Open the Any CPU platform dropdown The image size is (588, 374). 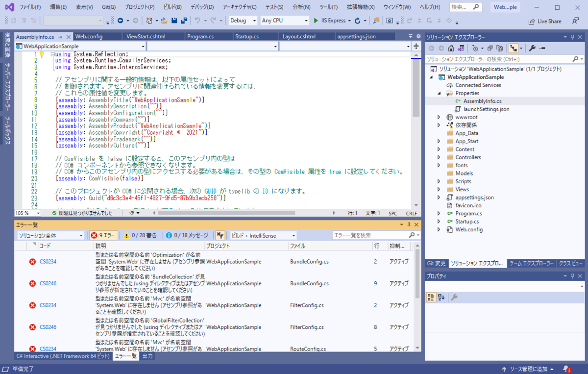(284, 21)
